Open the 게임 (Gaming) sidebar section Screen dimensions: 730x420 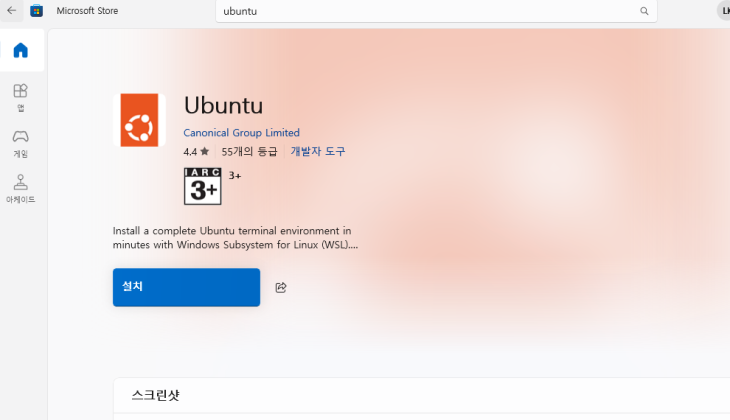(20, 143)
